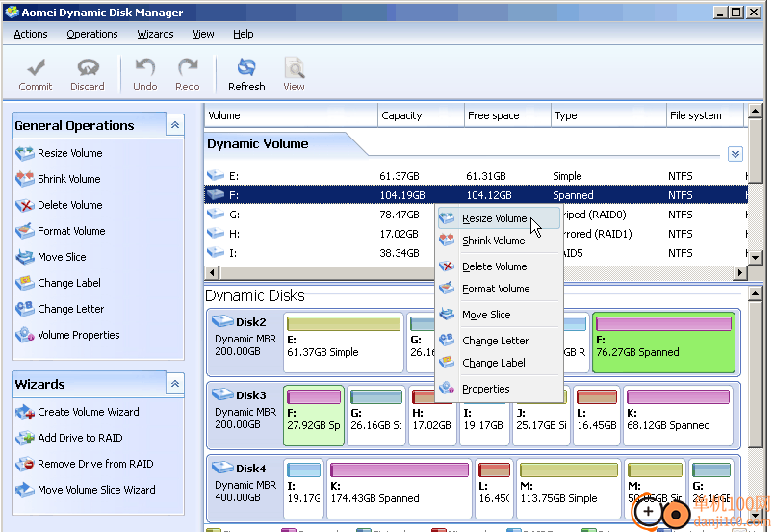The height and width of the screenshot is (532, 774).
Task: Click the Disk2 disk header
Action: click(245, 342)
